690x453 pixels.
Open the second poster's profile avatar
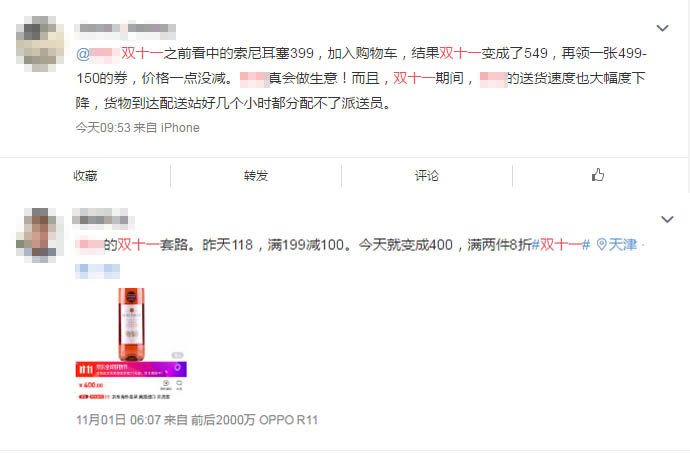click(x=40, y=235)
